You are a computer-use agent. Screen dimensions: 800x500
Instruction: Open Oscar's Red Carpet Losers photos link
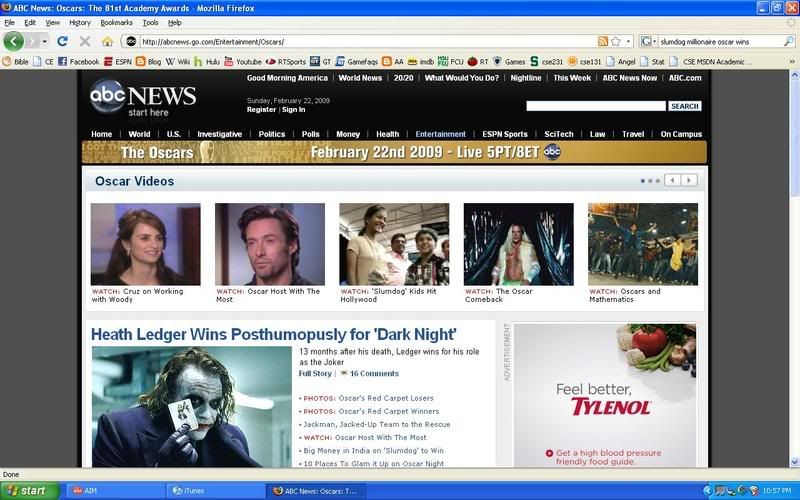click(386, 398)
